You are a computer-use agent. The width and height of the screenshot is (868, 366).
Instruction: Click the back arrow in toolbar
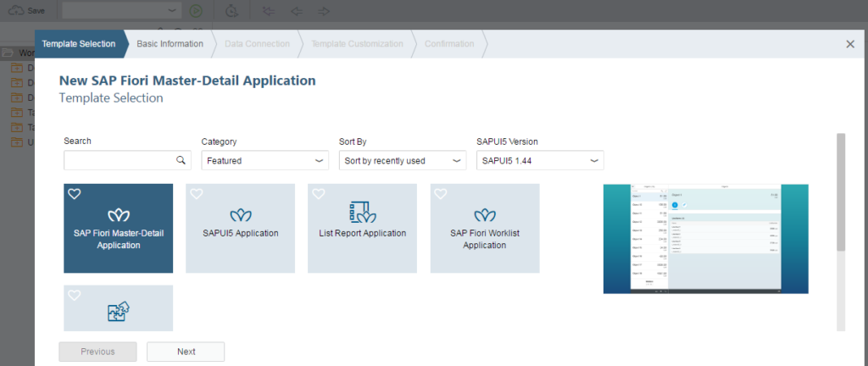(297, 11)
